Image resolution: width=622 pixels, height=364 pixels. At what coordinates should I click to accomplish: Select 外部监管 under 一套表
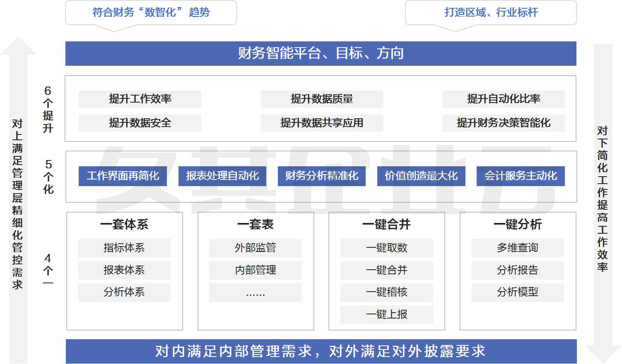coord(256,248)
